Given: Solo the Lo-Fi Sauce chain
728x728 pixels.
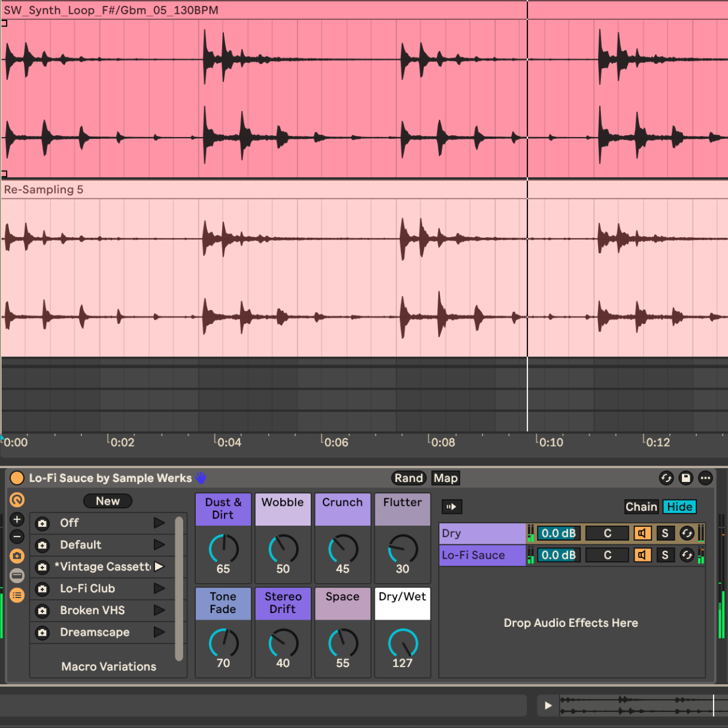Looking at the screenshot, I should [x=665, y=556].
